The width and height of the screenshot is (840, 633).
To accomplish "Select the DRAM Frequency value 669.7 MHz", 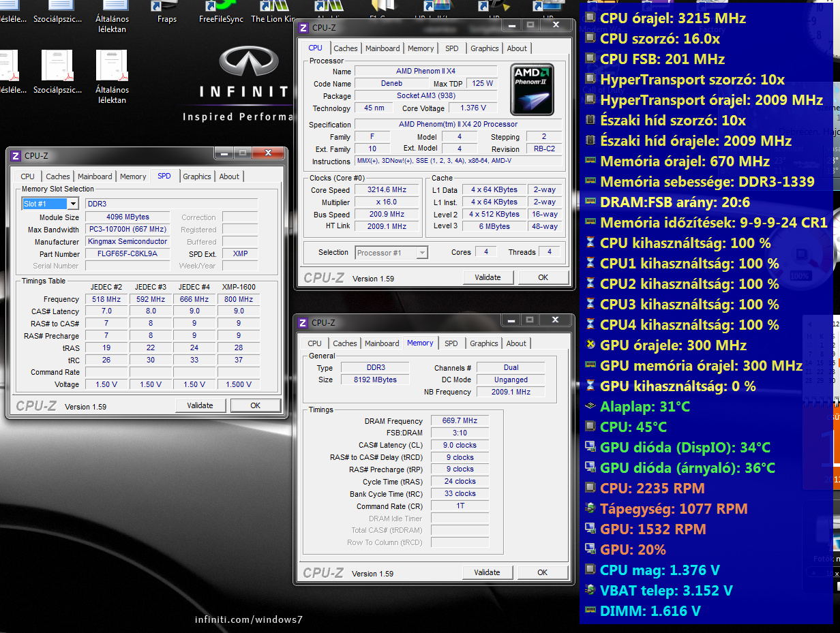I will (460, 421).
